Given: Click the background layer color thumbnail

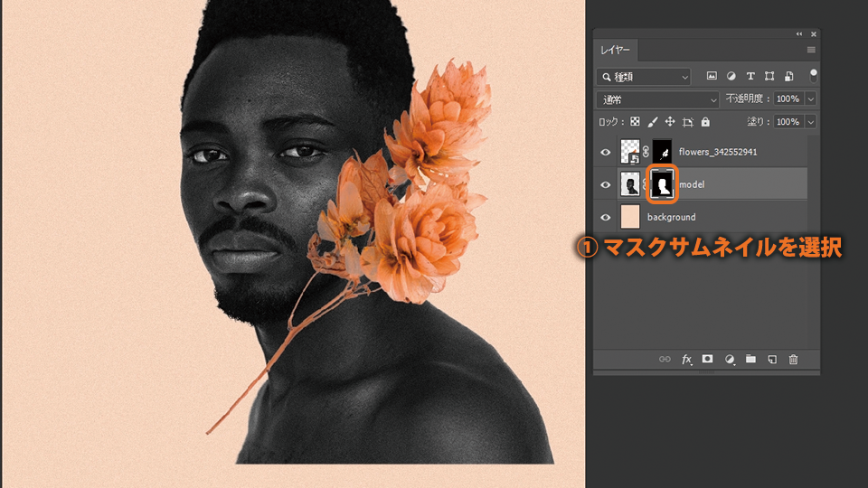Looking at the screenshot, I should coord(630,217).
